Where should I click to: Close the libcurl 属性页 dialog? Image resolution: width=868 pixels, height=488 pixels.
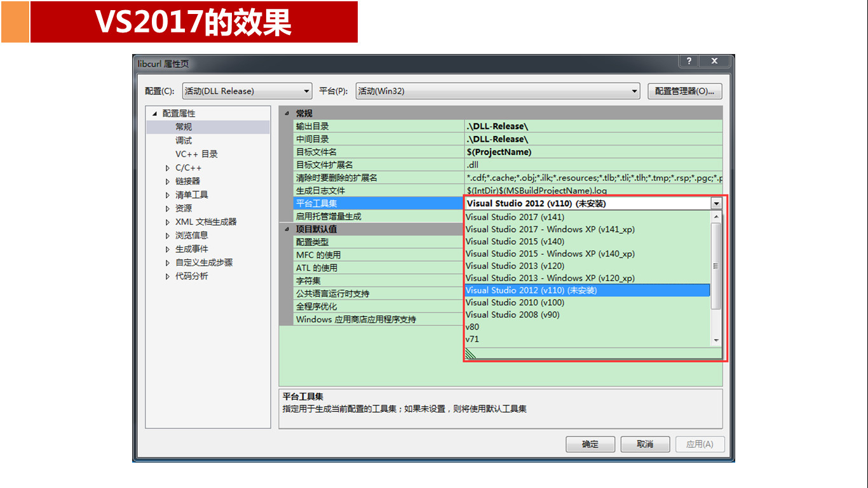pyautogui.click(x=714, y=61)
